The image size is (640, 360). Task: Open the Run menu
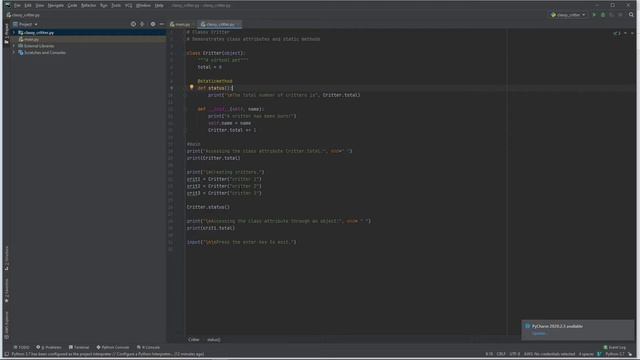coord(104,6)
